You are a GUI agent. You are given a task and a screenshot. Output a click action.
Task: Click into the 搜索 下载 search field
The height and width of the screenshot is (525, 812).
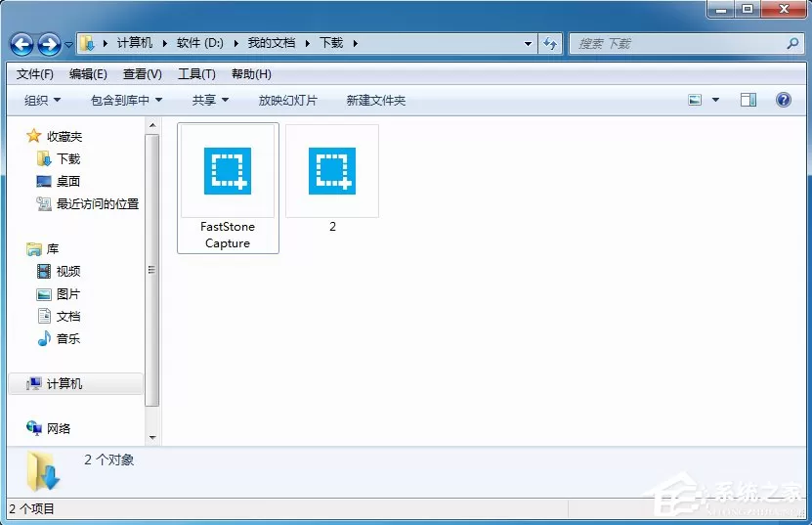click(678, 44)
